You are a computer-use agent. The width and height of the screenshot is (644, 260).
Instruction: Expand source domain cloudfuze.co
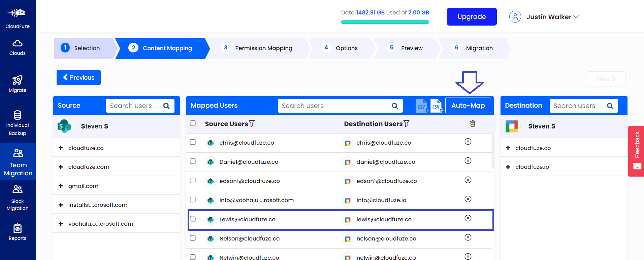point(61,148)
